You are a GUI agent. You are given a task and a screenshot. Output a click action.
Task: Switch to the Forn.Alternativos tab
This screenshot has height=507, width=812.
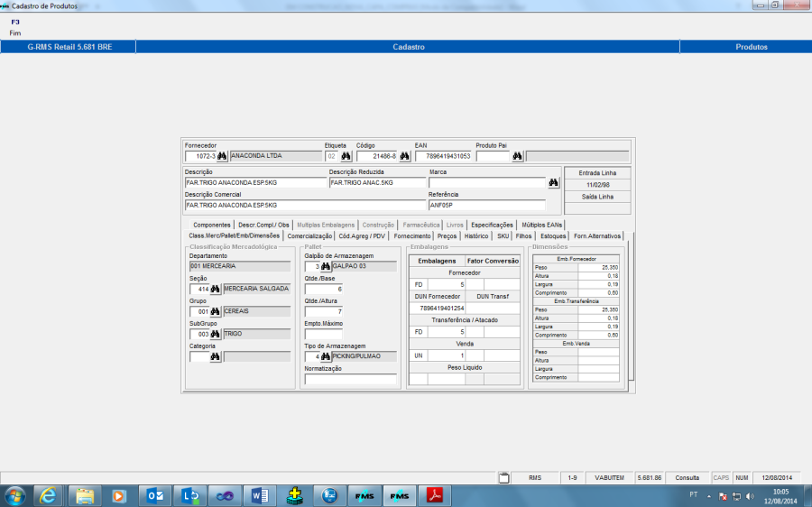(x=597, y=236)
